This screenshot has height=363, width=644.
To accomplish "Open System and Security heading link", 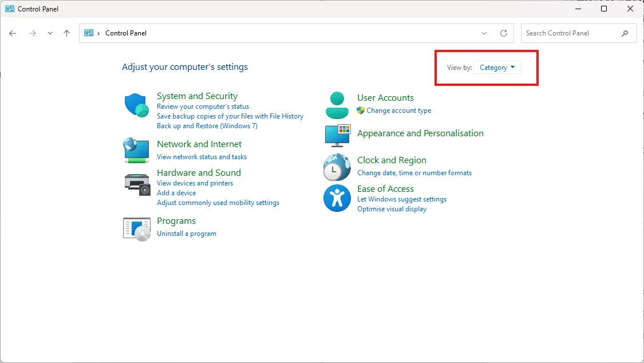I will [x=197, y=96].
